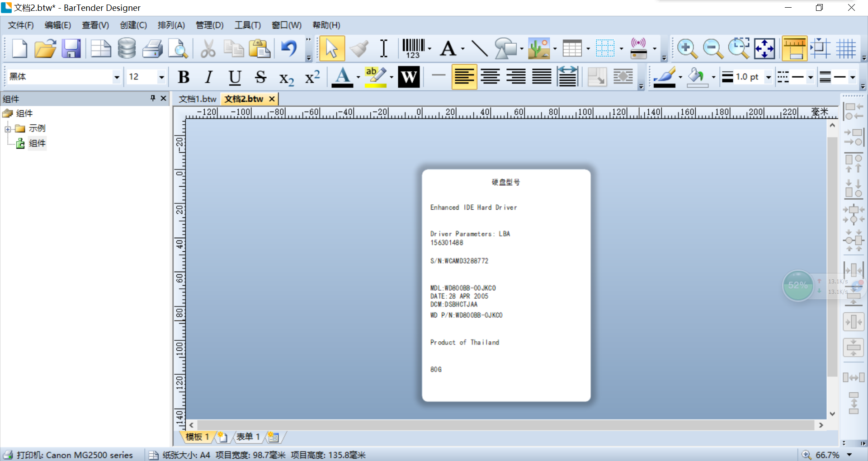The height and width of the screenshot is (461, 868).
Task: Close the 组件 panel
Action: point(164,99)
